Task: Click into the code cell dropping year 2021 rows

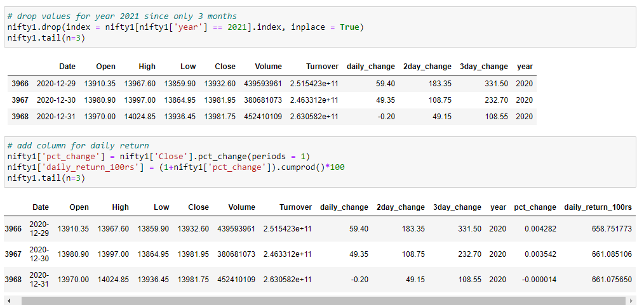Action: point(320,27)
